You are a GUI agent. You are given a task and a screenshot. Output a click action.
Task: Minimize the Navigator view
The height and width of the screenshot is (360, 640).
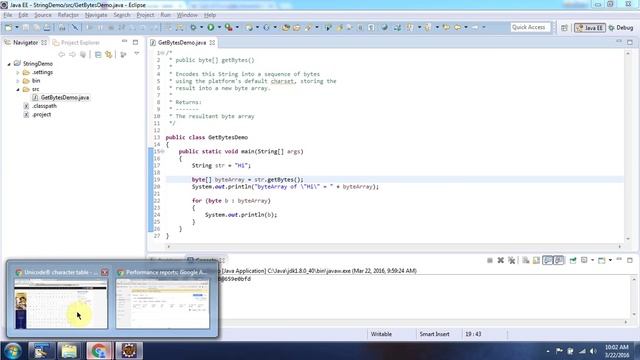pyautogui.click(x=124, y=42)
